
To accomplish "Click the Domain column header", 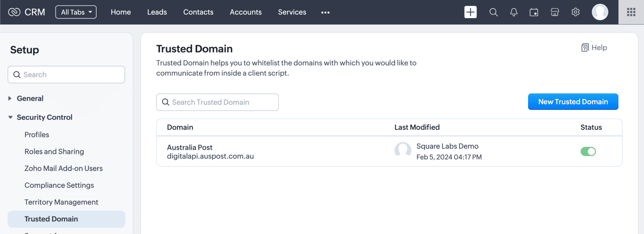I will 180,127.
